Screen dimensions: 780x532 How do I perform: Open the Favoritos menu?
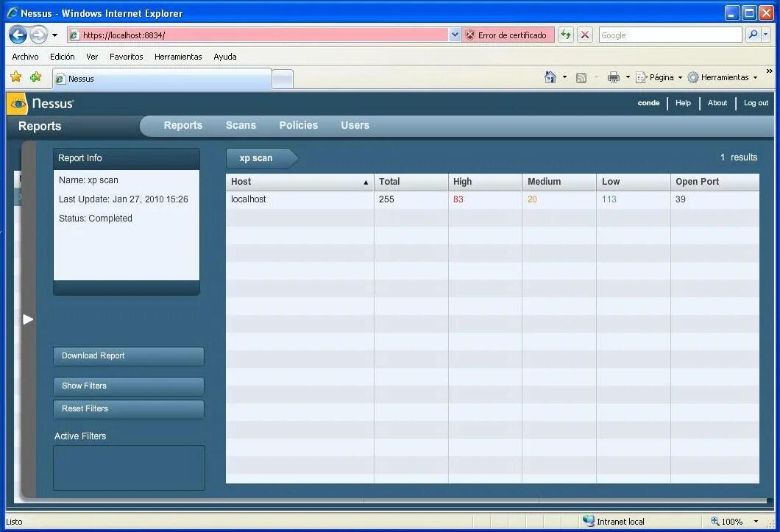coord(127,57)
